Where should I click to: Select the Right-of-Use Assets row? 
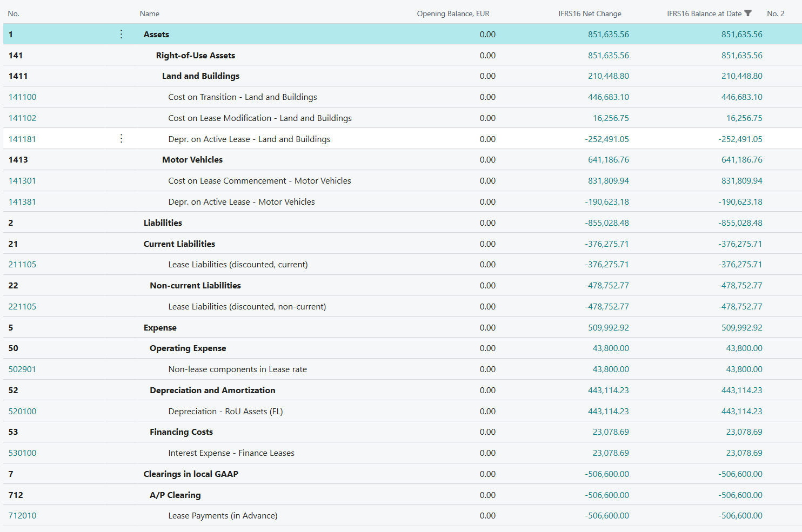403,55
